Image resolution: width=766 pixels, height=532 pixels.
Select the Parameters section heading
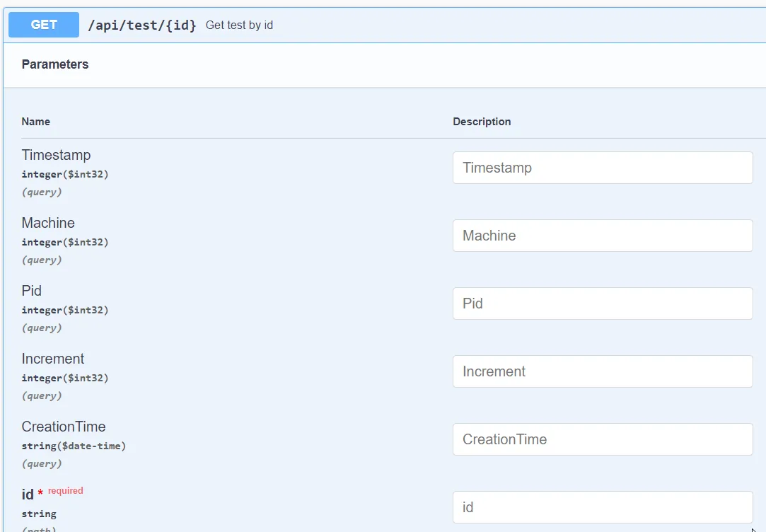(x=55, y=64)
